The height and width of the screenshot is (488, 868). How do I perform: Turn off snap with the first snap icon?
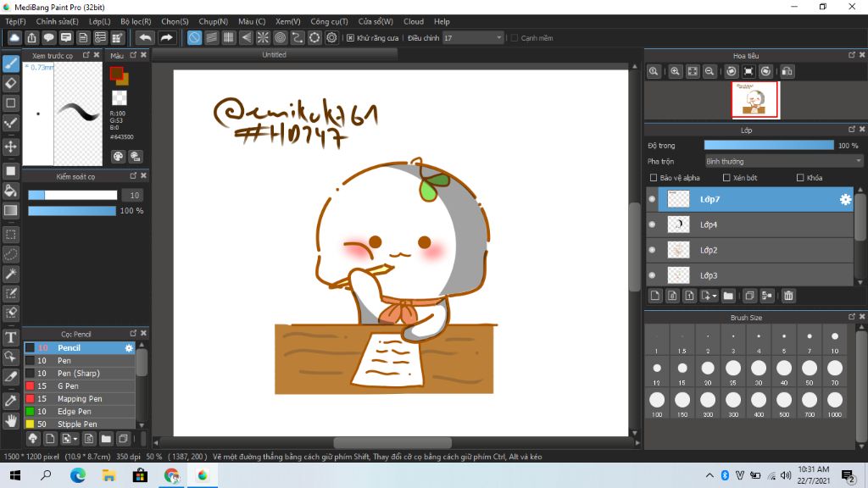click(x=194, y=37)
